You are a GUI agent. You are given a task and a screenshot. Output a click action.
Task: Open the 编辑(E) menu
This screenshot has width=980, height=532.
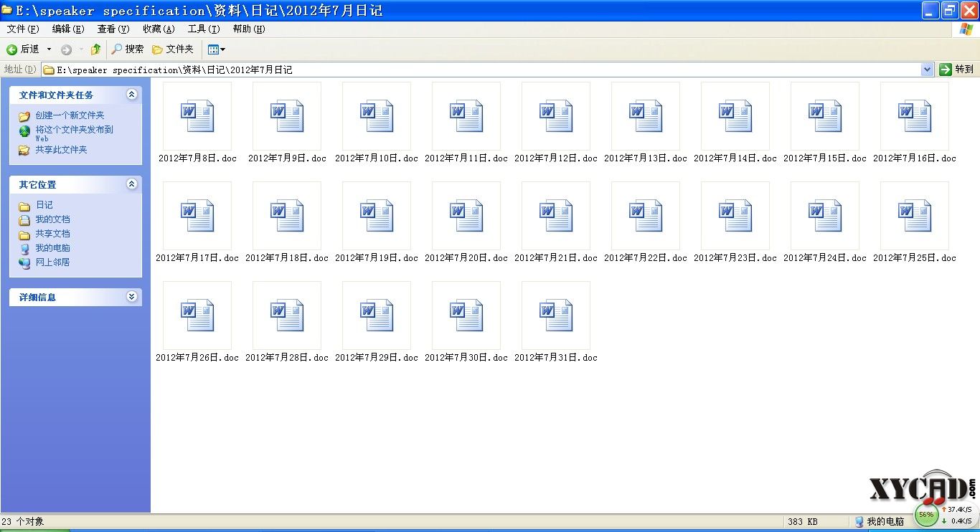tap(68, 29)
